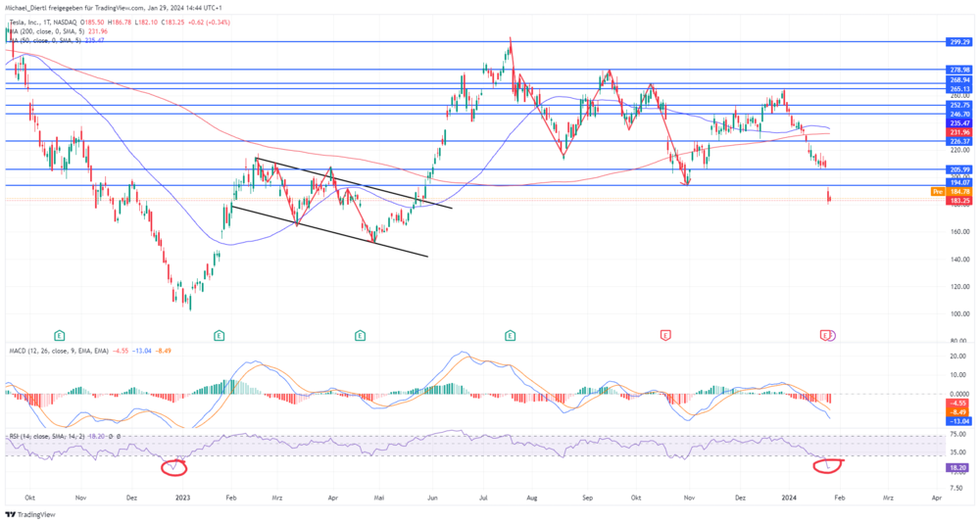
Task: Select the 252.75 price level label
Action: pyautogui.click(x=958, y=106)
